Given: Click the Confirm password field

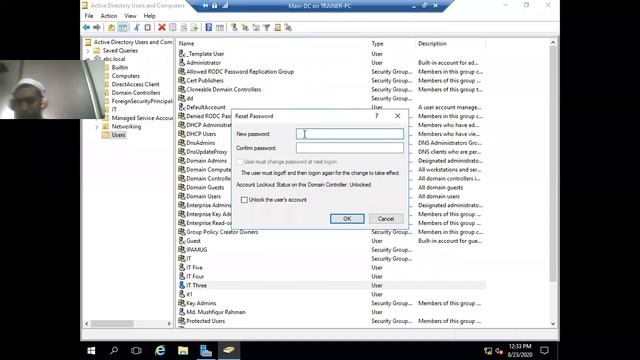Looking at the screenshot, I should (350, 148).
